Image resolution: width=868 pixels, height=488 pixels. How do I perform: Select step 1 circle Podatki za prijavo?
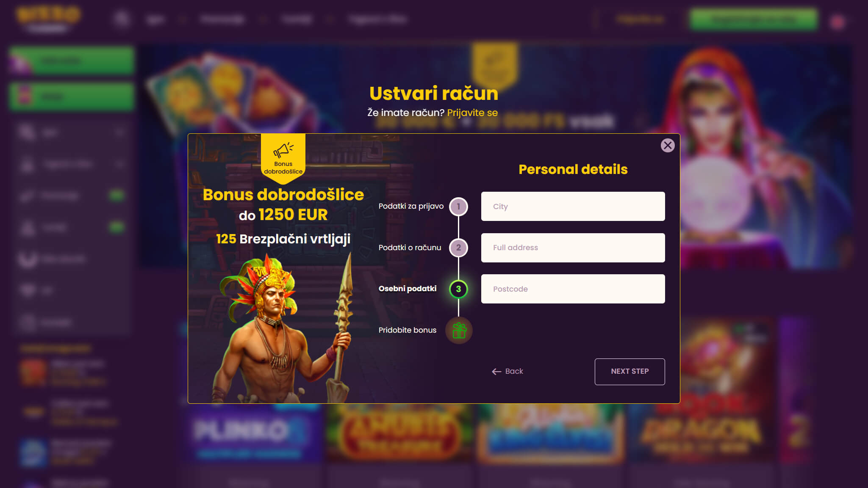[458, 207]
